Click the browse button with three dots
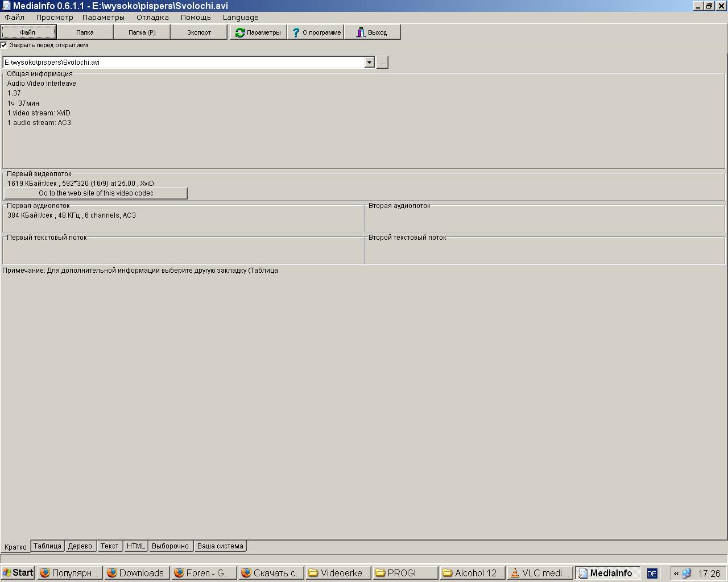The height and width of the screenshot is (582, 728). 382,62
